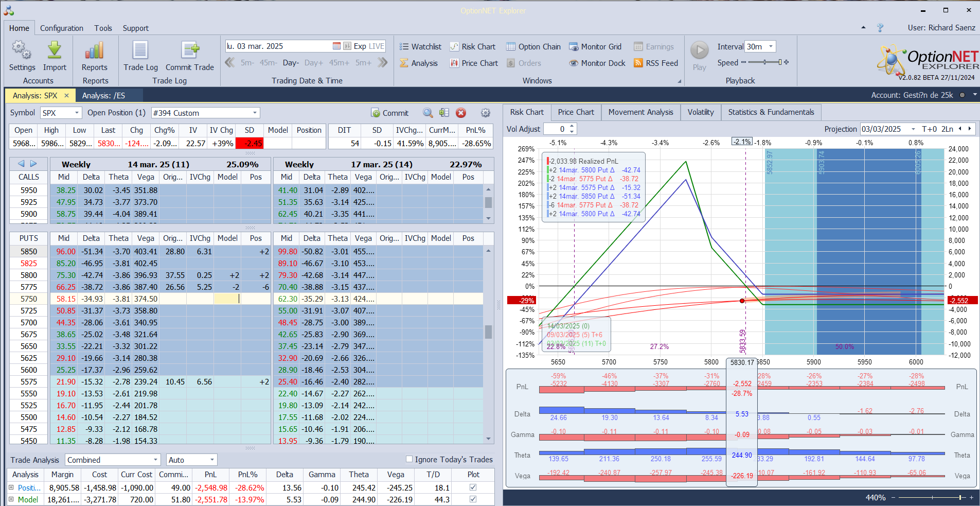Open Statistics & Fundamentals tab
Screen dimensions: 980x506
click(771, 112)
